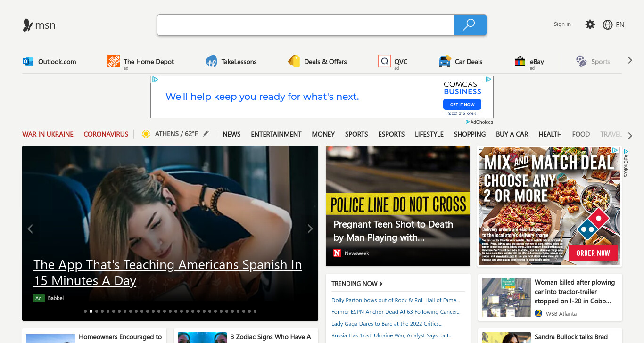Open the SPORTS category tab

(356, 134)
